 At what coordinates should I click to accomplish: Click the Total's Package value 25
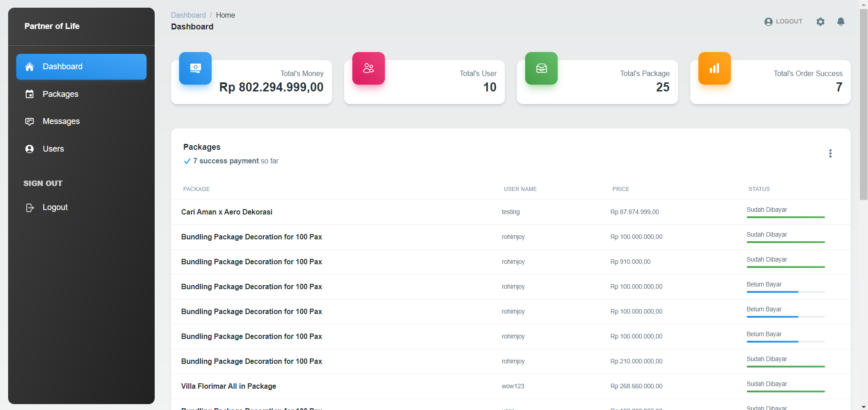pyautogui.click(x=663, y=87)
